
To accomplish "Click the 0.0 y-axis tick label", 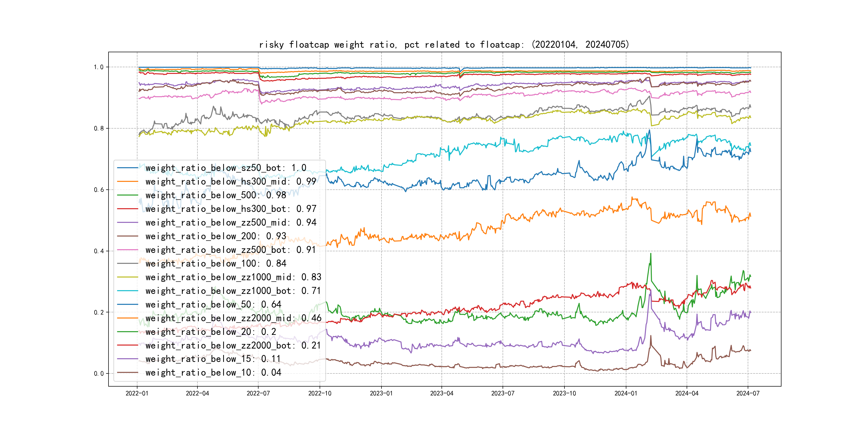I will pos(99,373).
